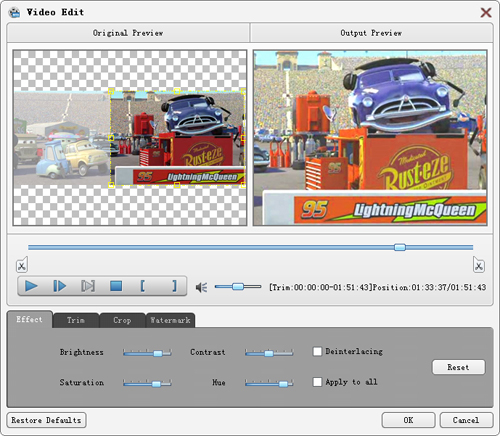Click the Restore Defaults button
Screen dimensions: 500x436
[x=46, y=420]
